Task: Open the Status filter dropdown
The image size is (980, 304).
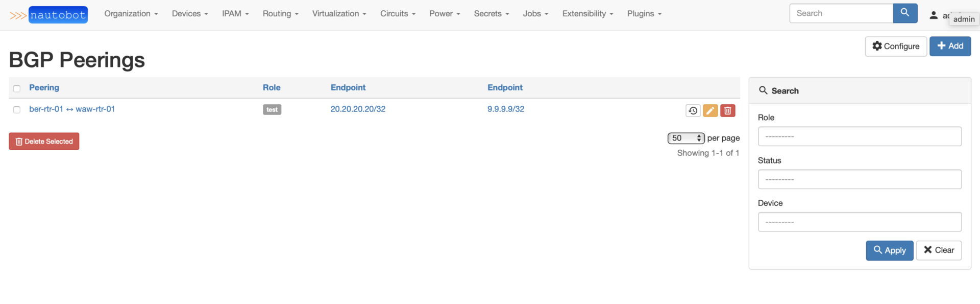Action: (860, 179)
